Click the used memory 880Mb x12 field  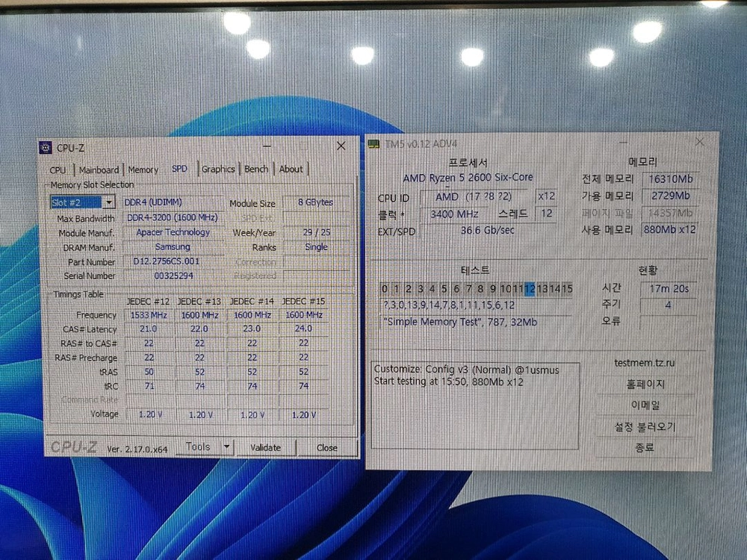point(670,229)
